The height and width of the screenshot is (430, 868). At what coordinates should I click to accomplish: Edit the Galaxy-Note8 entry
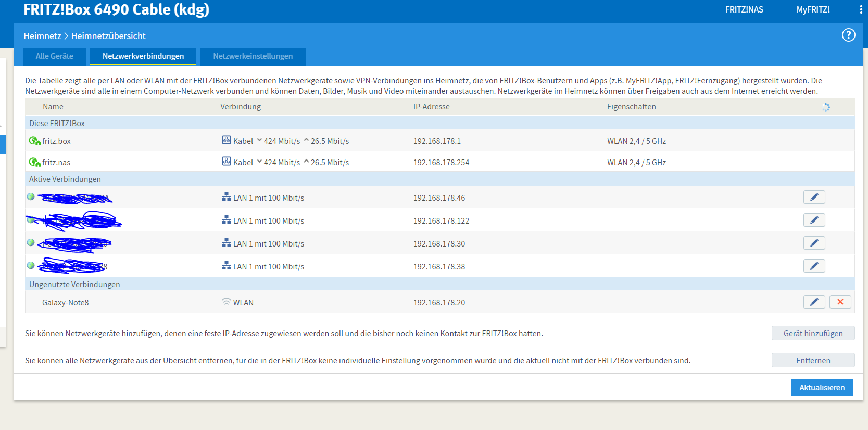click(814, 302)
